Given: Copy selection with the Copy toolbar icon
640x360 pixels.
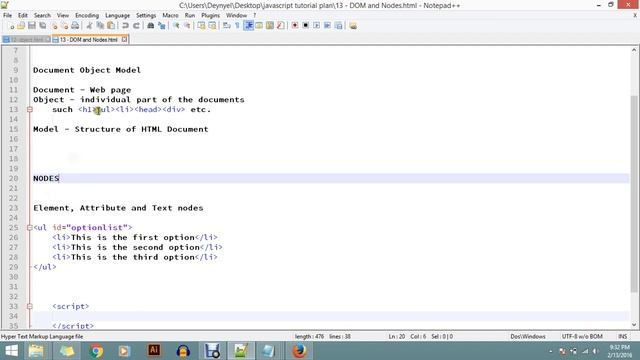Looking at the screenshot, I should pyautogui.click(x=100, y=26).
